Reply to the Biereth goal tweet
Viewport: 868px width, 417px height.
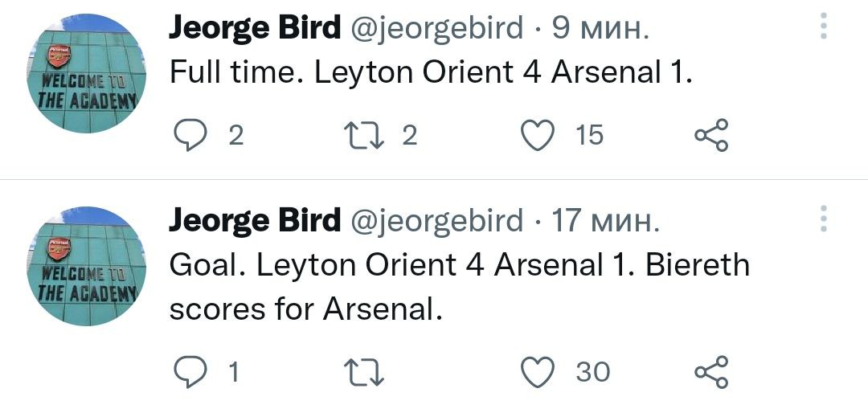point(190,372)
